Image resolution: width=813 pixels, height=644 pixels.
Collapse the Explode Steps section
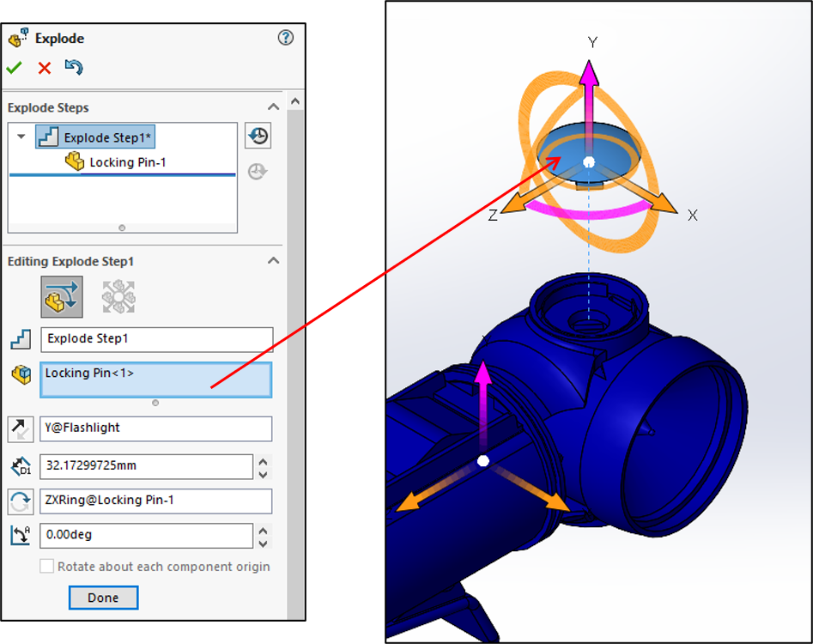[273, 106]
